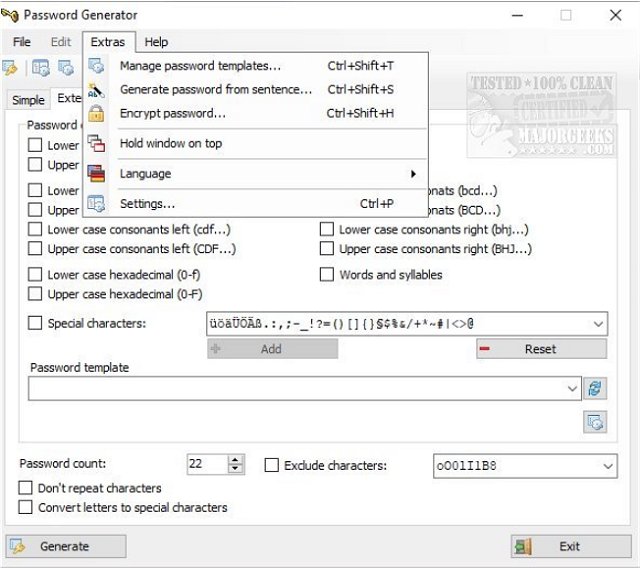
Task: Switch to the Simple tab
Action: (28, 100)
